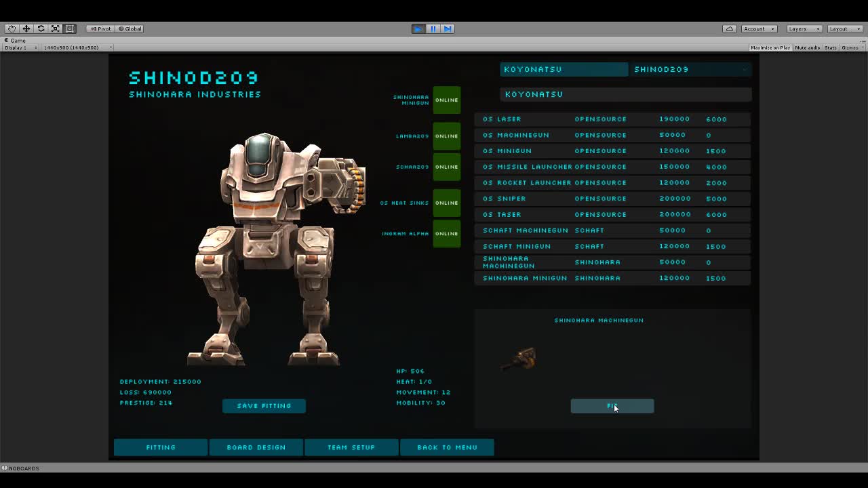Pause play mode in Unity
Viewport: 868px width, 488px height.
coord(433,28)
